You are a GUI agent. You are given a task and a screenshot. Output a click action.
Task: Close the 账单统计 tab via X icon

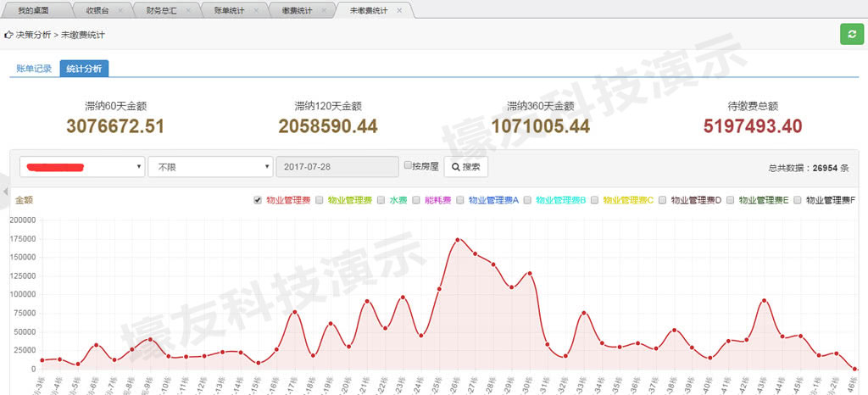[x=255, y=11]
